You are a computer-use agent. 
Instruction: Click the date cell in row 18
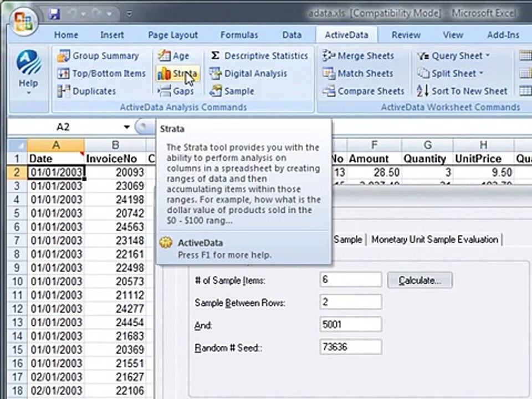click(x=56, y=391)
